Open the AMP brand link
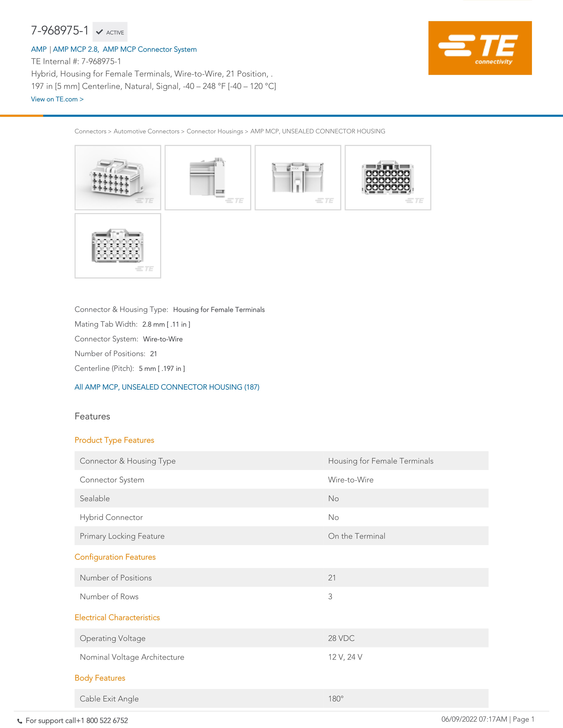The height and width of the screenshot is (728, 563). click(x=39, y=49)
